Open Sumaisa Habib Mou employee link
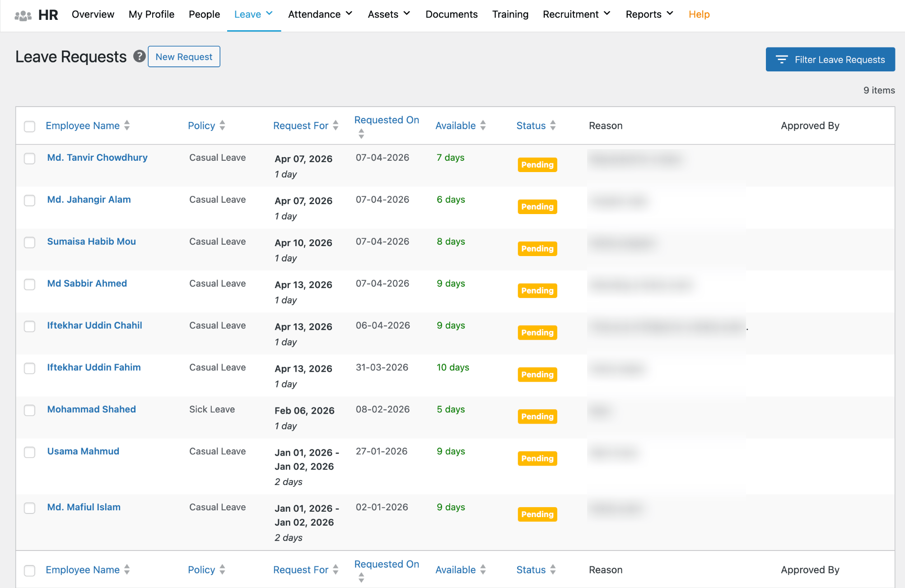The height and width of the screenshot is (588, 905). pyautogui.click(x=92, y=242)
